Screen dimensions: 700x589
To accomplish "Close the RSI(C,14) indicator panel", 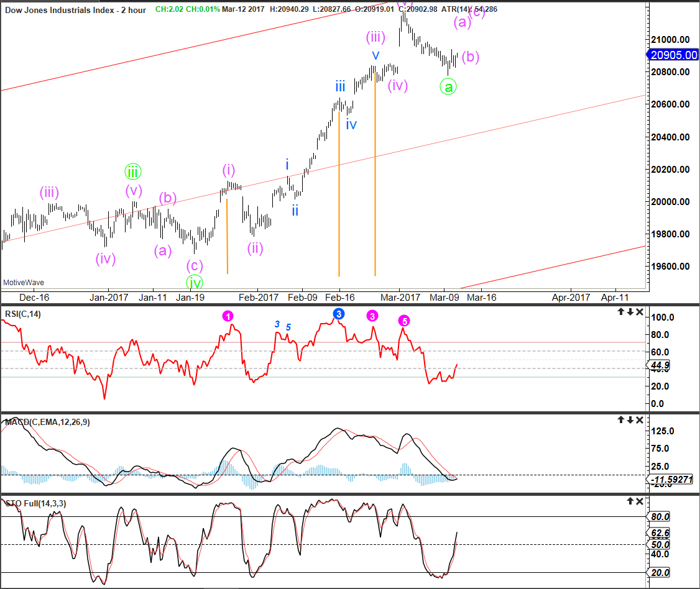I will (x=639, y=312).
